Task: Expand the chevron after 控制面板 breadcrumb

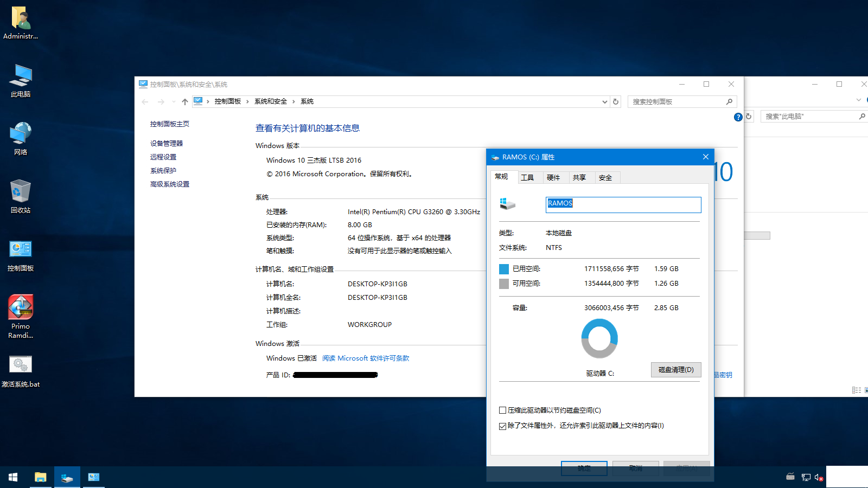Action: 247,102
